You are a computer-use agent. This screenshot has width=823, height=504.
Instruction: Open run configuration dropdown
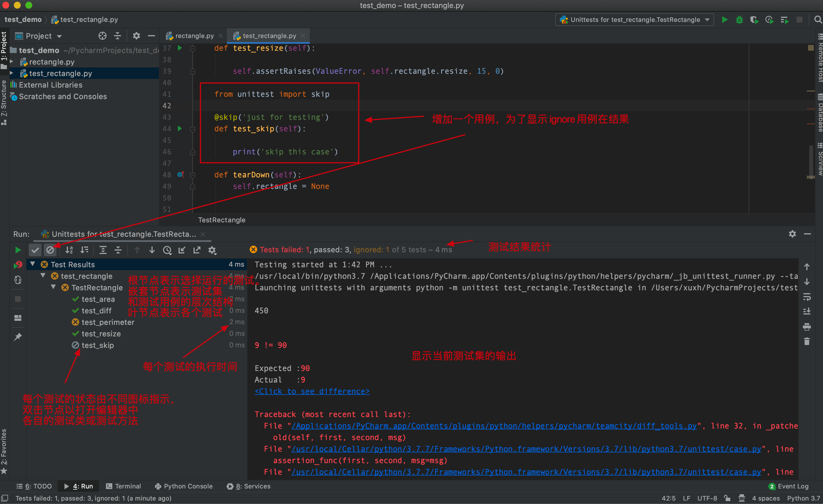pyautogui.click(x=634, y=20)
